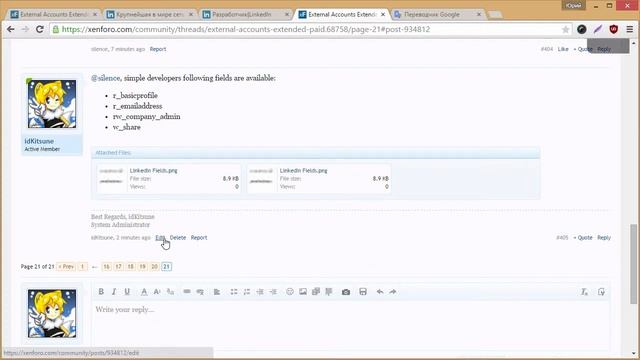Screen dimensions: 640x360
Task: Open smilies panel in editor
Action: (x=290, y=291)
